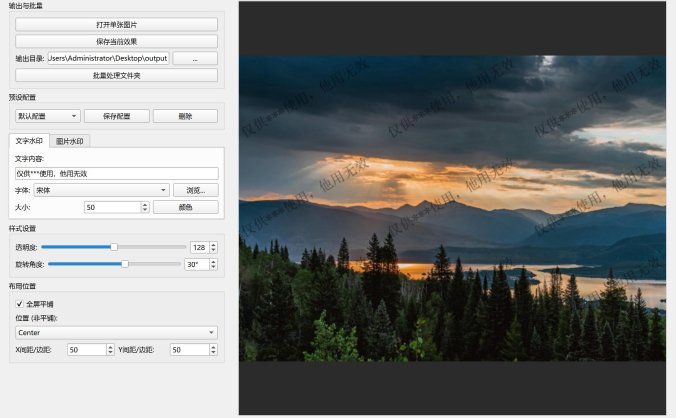Image resolution: width=676 pixels, height=418 pixels.
Task: Click the 透明度 opacity slider handle
Action: coord(114,247)
